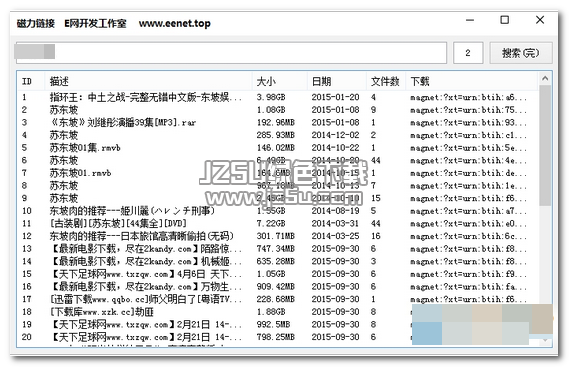Click date cell 2014-08-19
Screen dimensions: 569x367
(x=335, y=211)
